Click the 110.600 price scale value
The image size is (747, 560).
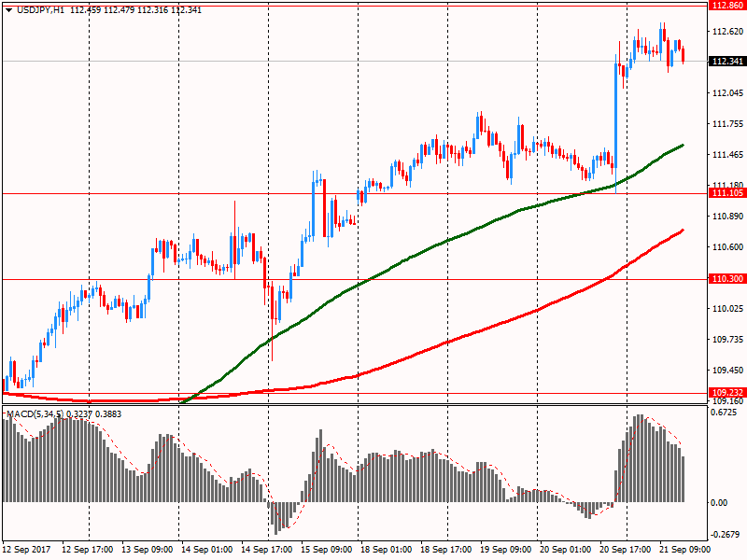click(x=727, y=246)
